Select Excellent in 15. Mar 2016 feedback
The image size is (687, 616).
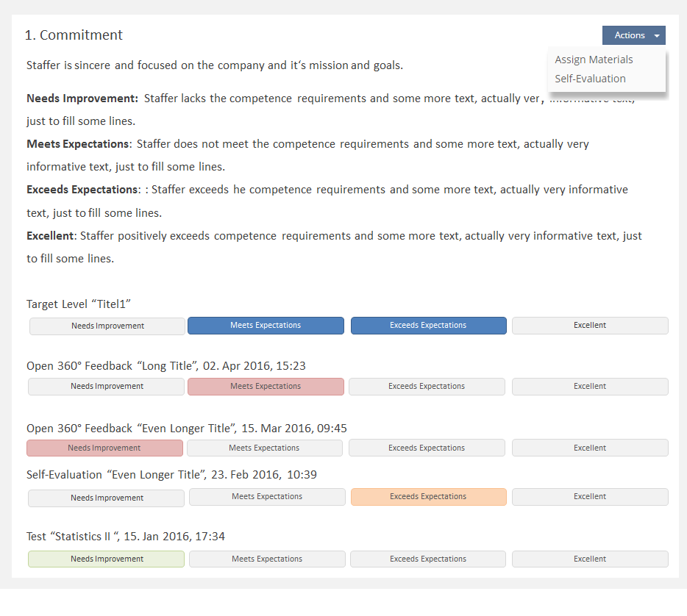[590, 448]
